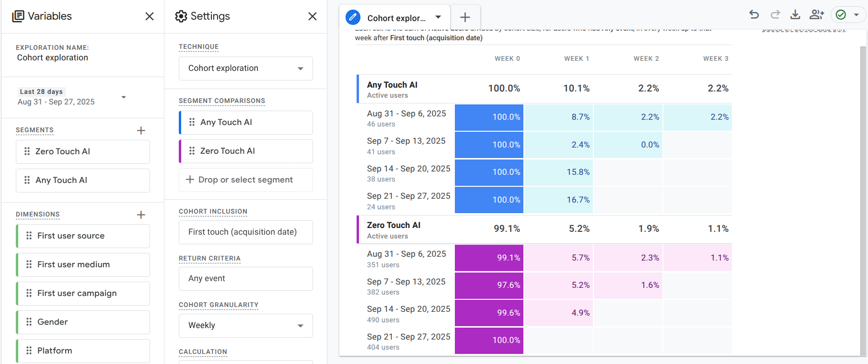Add a new segment with plus icon
This screenshot has height=364, width=868.
(x=141, y=131)
